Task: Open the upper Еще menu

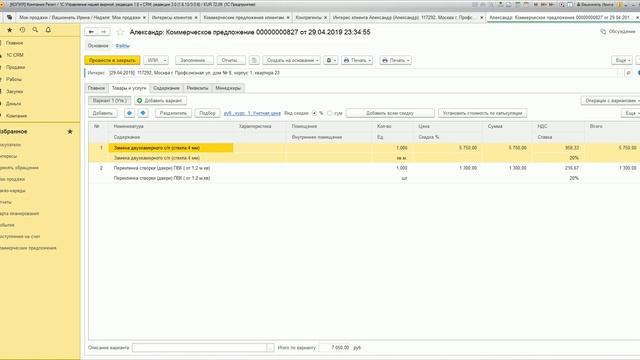Action: 622,60
